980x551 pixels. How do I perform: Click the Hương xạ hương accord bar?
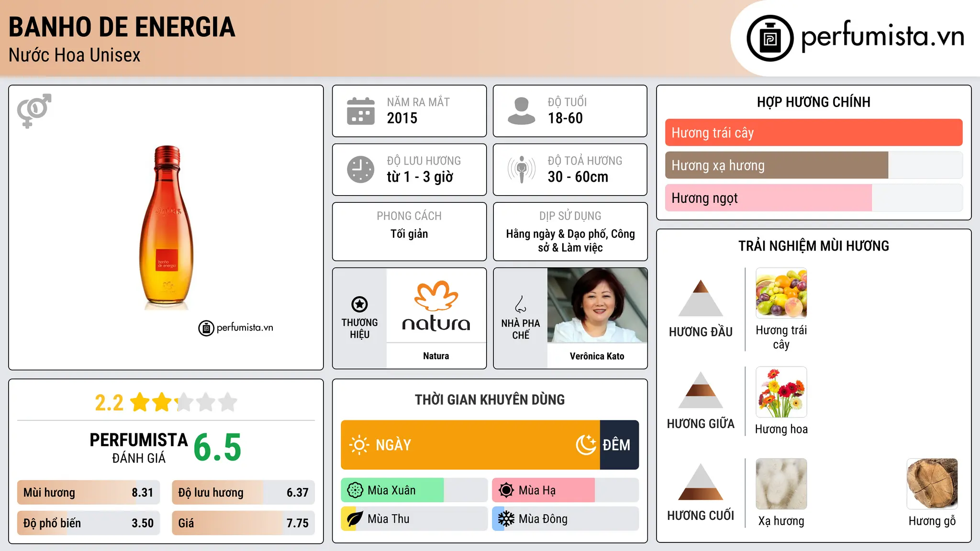coord(813,165)
